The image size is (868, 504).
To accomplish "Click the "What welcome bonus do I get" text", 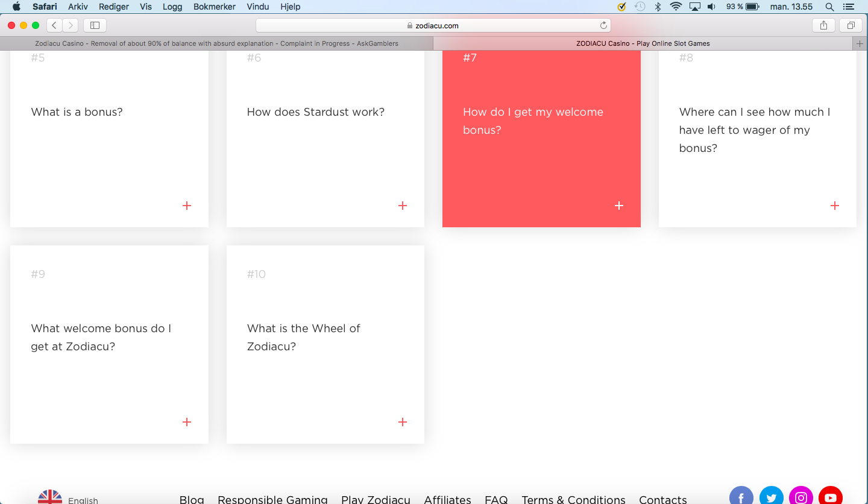I will tap(101, 338).
